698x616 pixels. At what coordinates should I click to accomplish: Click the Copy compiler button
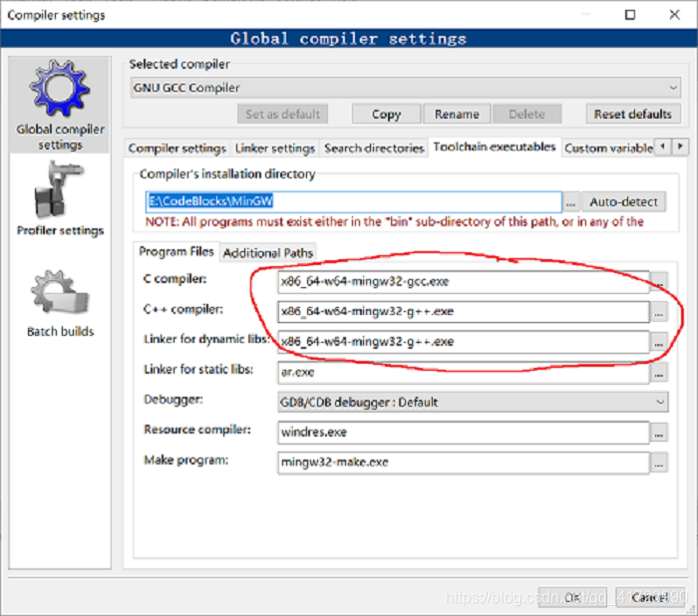pyautogui.click(x=386, y=114)
